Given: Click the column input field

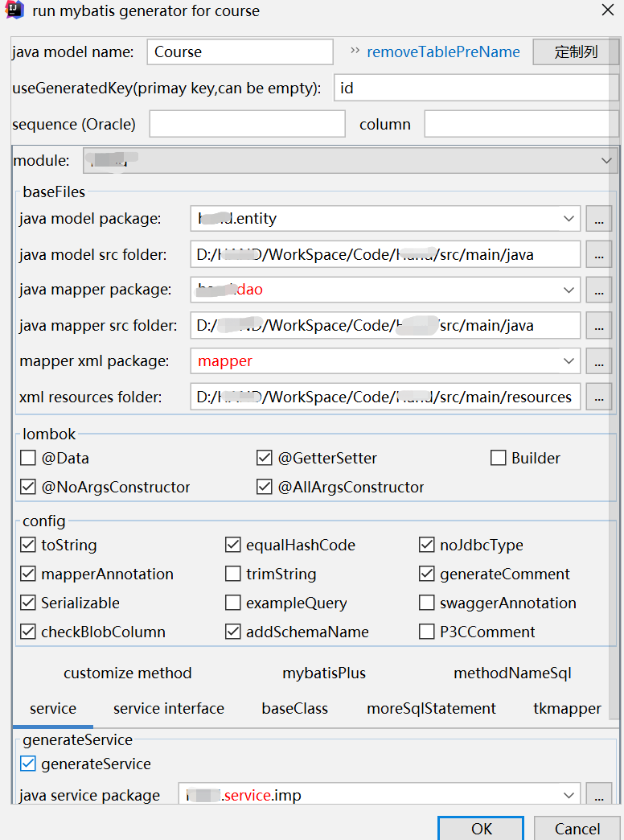Looking at the screenshot, I should pos(521,124).
